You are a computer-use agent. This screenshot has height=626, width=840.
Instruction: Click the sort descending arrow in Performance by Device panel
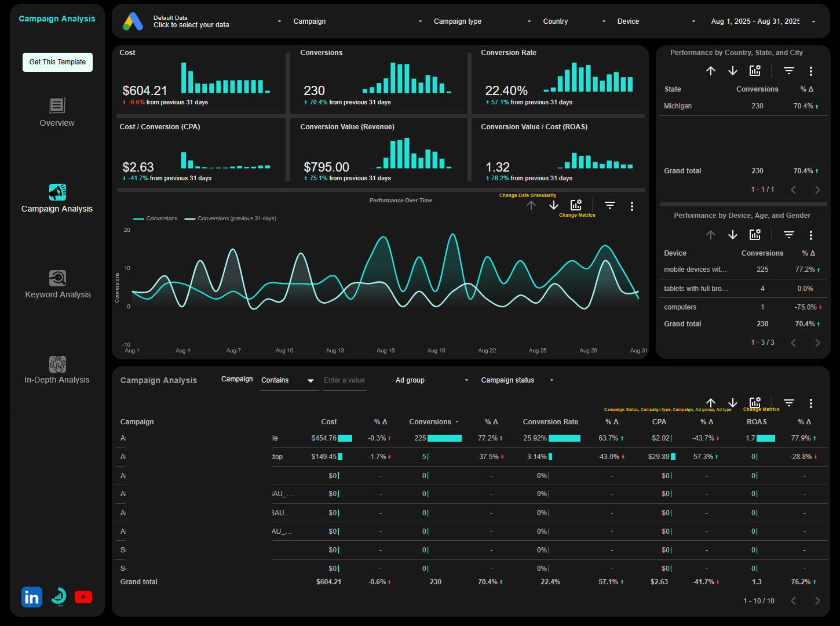point(733,234)
